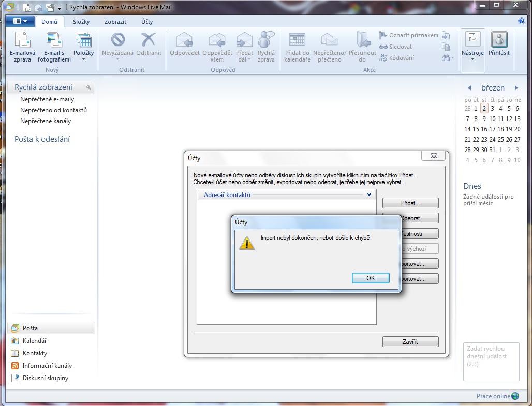Close the Účty accounts dialog with X

click(x=434, y=156)
